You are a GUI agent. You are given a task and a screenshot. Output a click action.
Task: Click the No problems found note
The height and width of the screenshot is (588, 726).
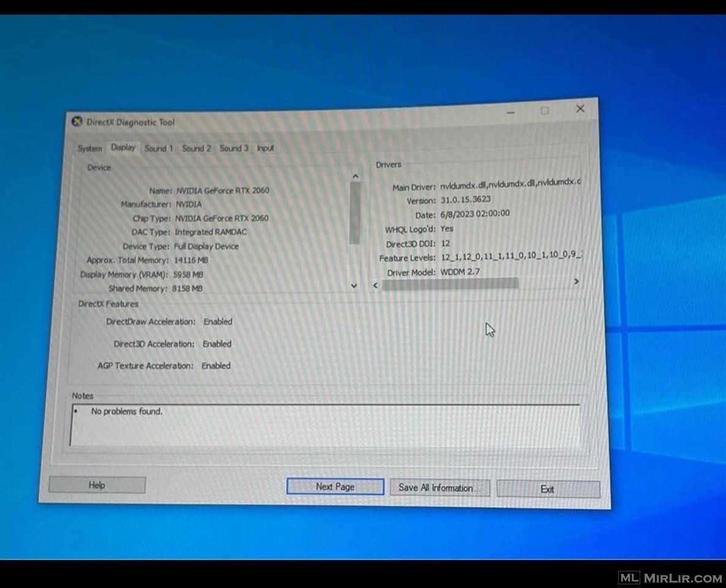click(x=126, y=411)
